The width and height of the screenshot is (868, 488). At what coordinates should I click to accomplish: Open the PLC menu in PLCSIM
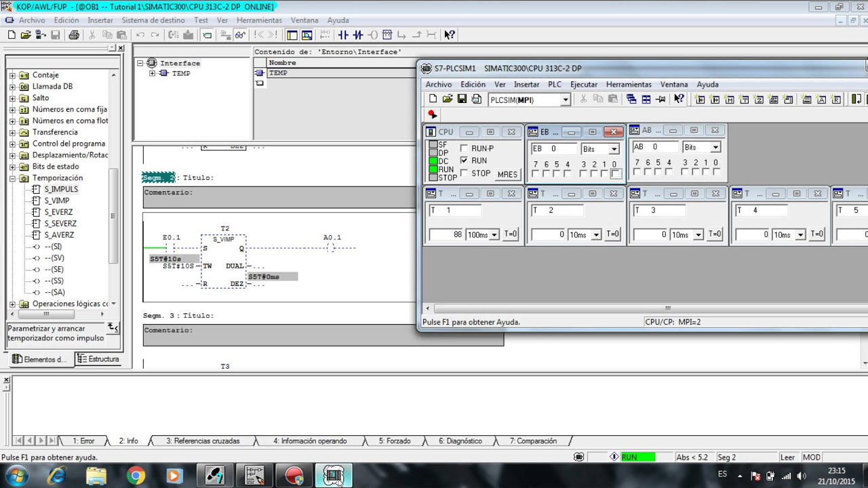tap(555, 85)
